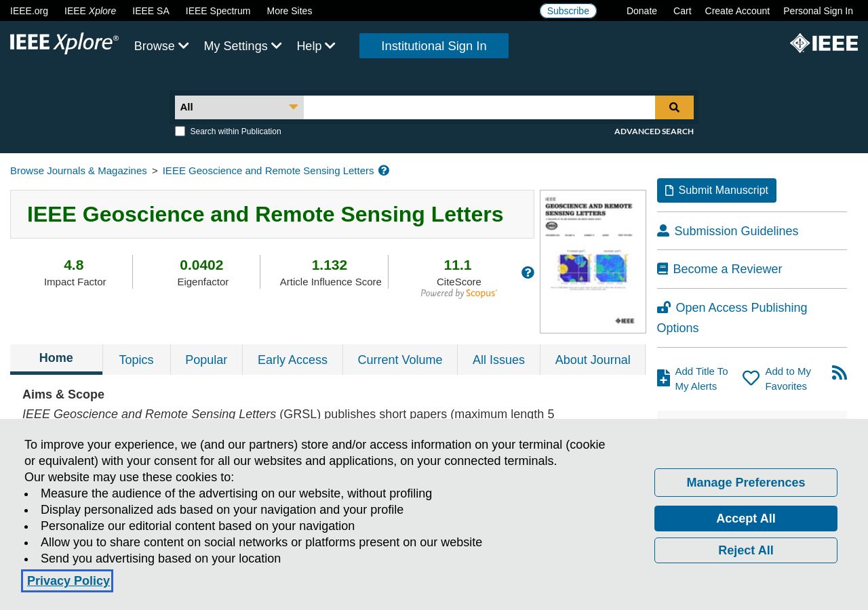
Task: Click the 11.1 CiteScore value
Action: coord(458,265)
